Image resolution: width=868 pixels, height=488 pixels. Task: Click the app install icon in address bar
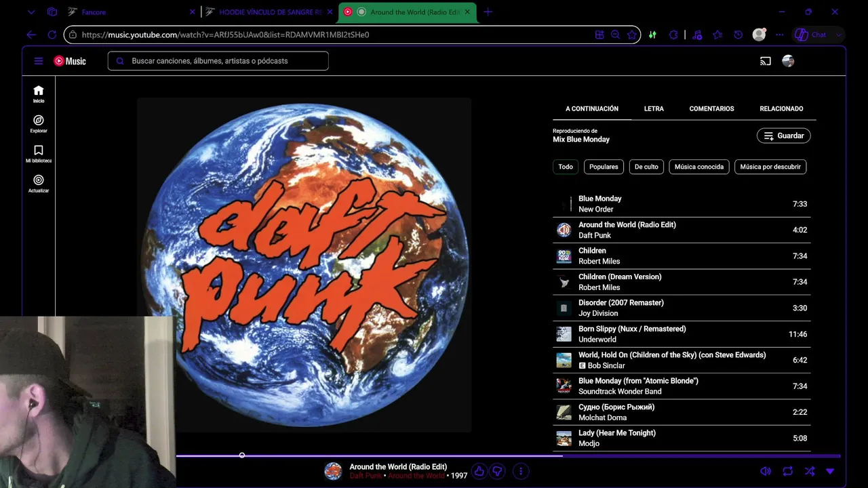(599, 35)
